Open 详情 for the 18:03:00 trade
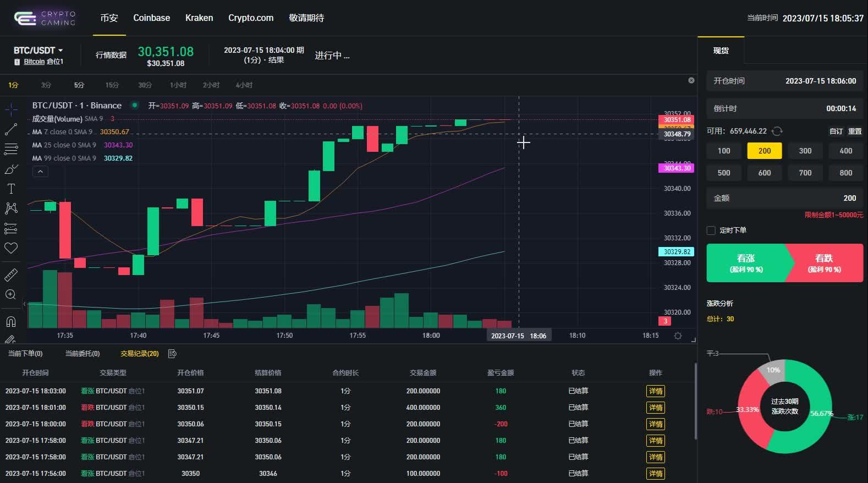 coord(655,391)
